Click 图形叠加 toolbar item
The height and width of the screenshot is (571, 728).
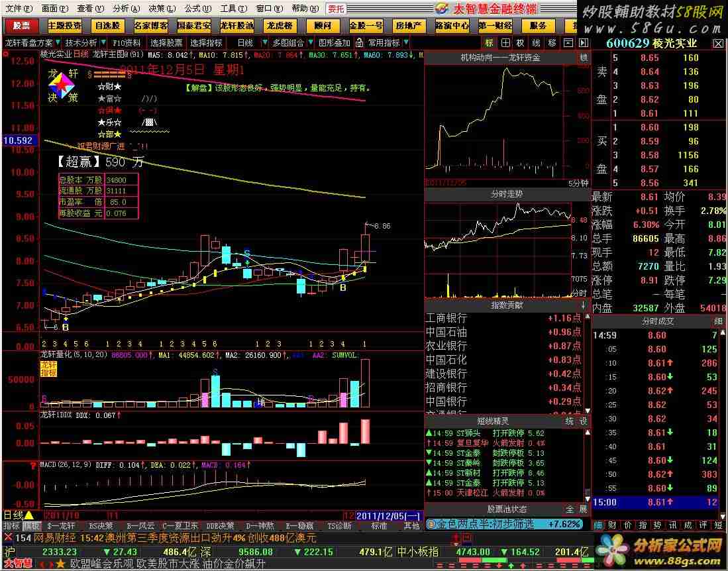(x=335, y=42)
